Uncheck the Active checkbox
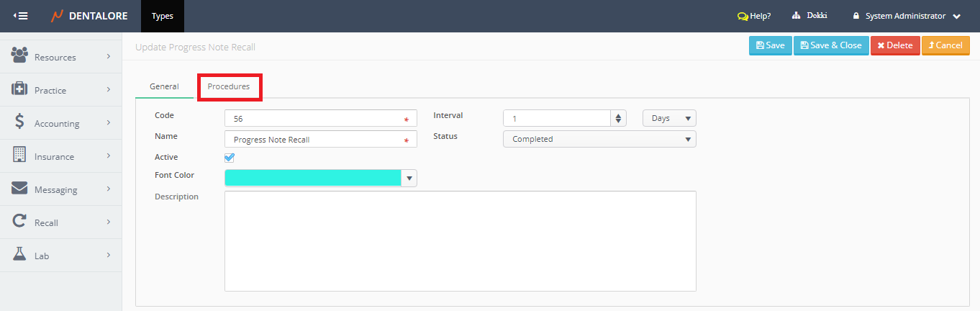This screenshot has height=311, width=980. tap(230, 158)
